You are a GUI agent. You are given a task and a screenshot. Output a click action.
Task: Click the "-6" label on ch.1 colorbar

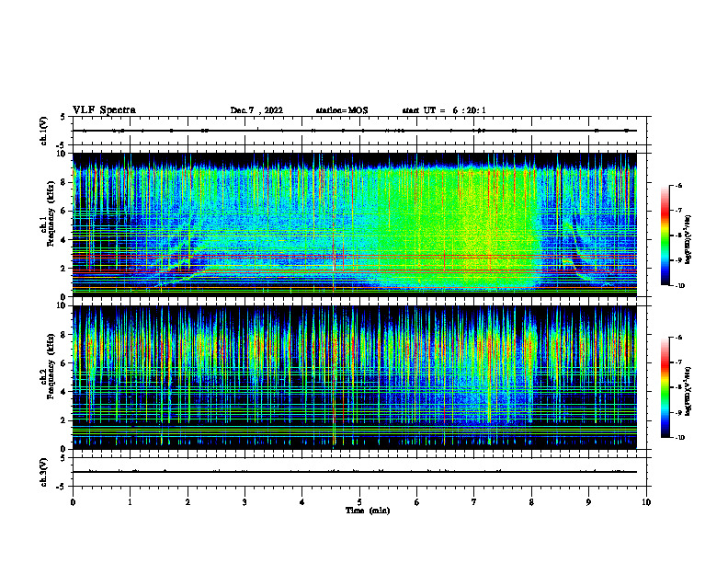[x=678, y=185]
